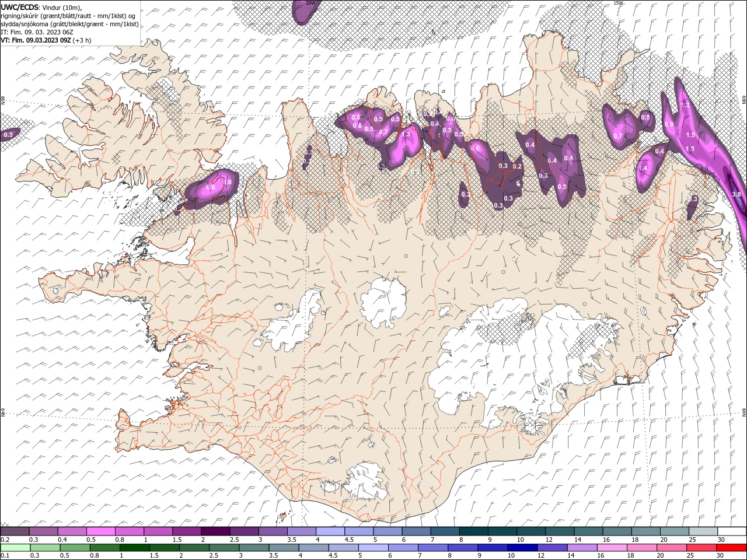Click the grey-green rain swatch labeled 3
Screen dimensions: 747x560
pyautogui.click(x=254, y=548)
